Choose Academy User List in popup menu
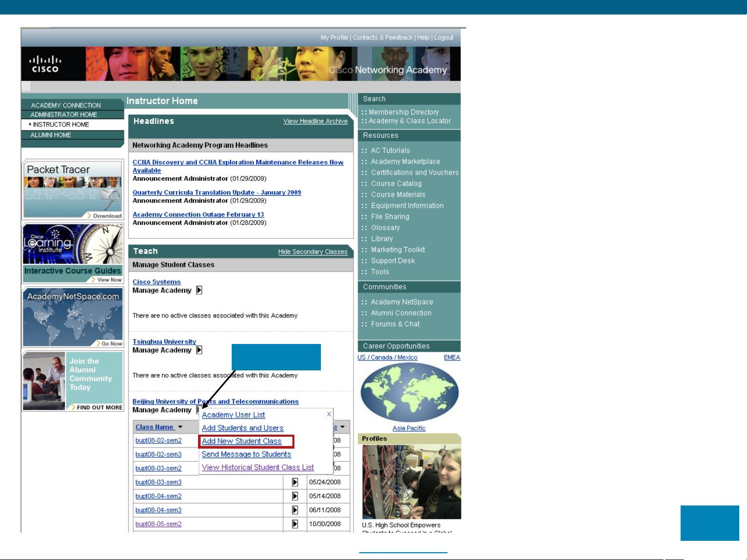The image size is (747, 560). point(233,415)
